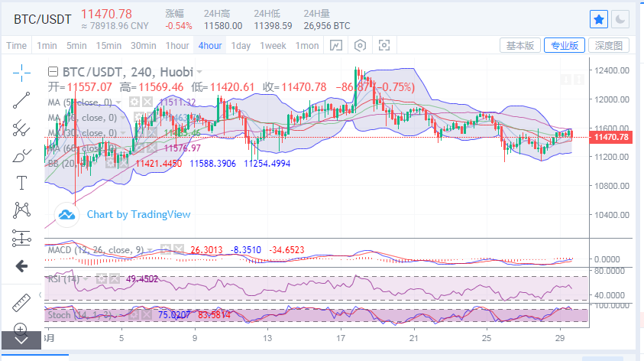Screen dimensions: 644x361
Task: Toggle fullscreen chart mode icon
Action: [x=383, y=46]
